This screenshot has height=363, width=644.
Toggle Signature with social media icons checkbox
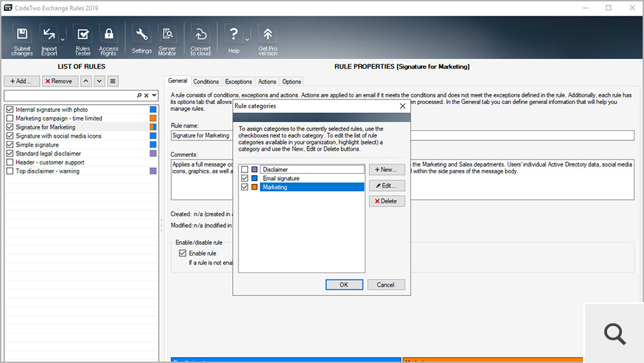click(10, 136)
